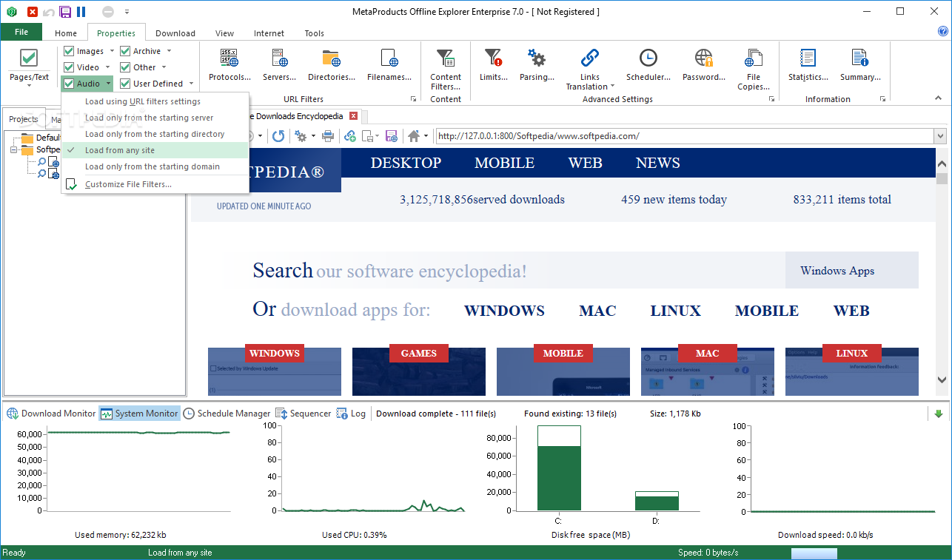Toggle the User Defined checkbox
952x560 pixels.
click(x=125, y=84)
